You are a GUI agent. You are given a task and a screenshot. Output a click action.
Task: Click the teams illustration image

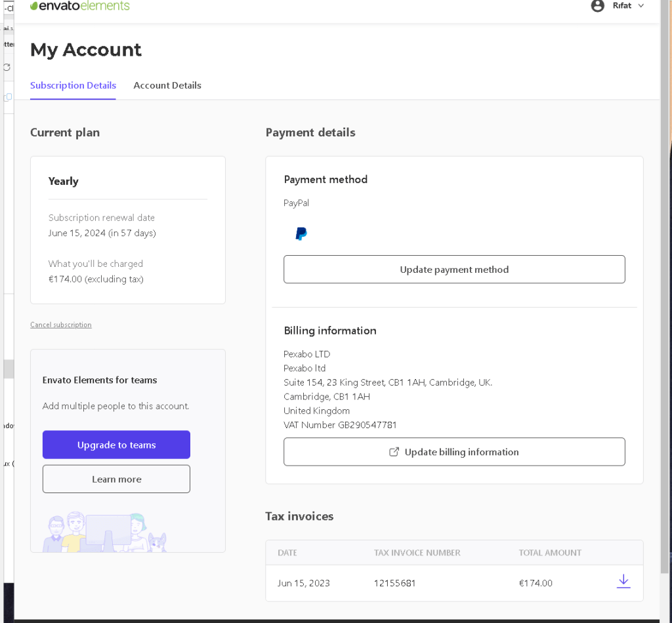click(x=105, y=531)
